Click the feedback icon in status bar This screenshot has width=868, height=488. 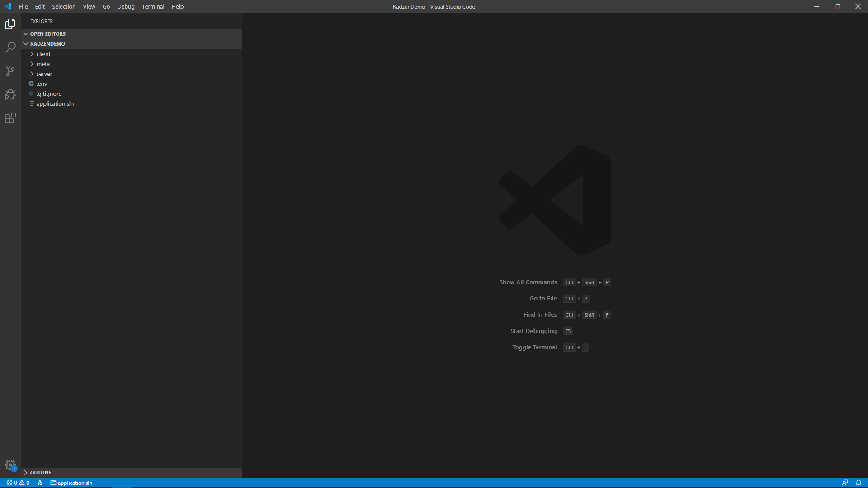[845, 483]
